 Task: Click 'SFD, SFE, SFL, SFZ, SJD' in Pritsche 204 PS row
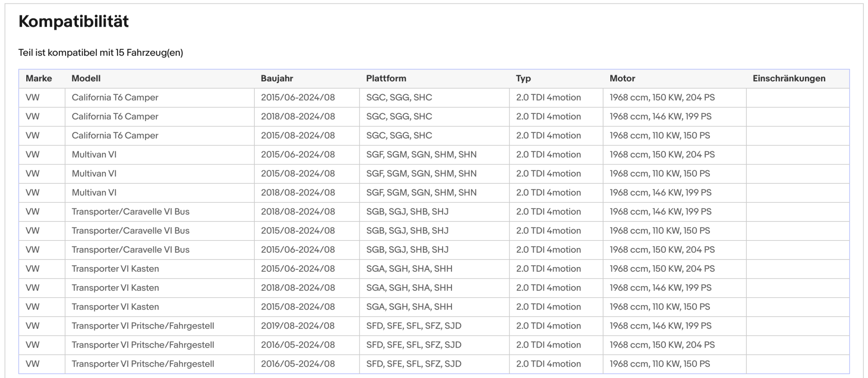pyautogui.click(x=414, y=345)
